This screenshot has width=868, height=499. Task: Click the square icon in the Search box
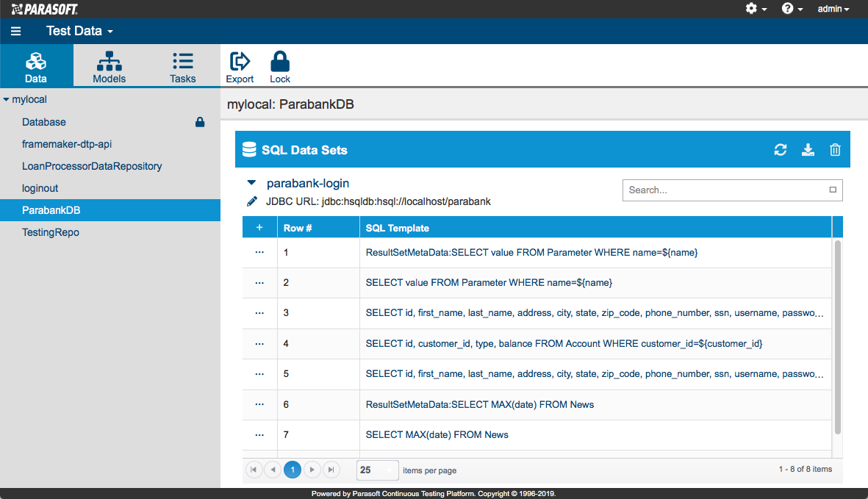833,190
